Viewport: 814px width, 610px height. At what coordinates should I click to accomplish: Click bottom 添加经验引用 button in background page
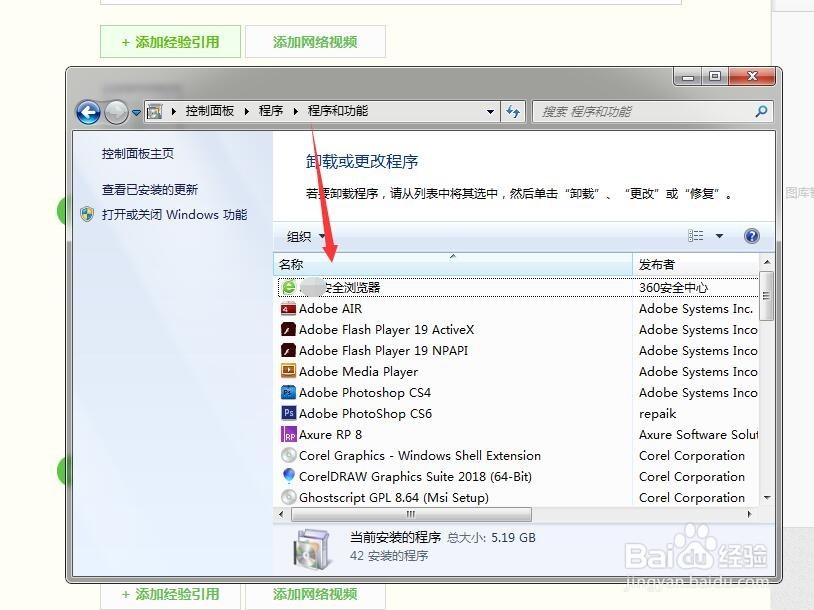coord(170,594)
